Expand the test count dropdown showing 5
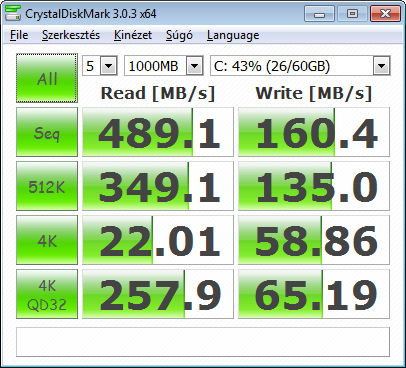The image size is (406, 368). point(109,66)
